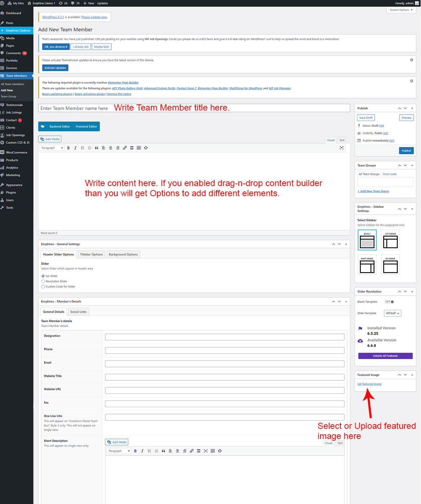Select the Revolution Slider radio option
Screen dimensions: 421x504
43,281
